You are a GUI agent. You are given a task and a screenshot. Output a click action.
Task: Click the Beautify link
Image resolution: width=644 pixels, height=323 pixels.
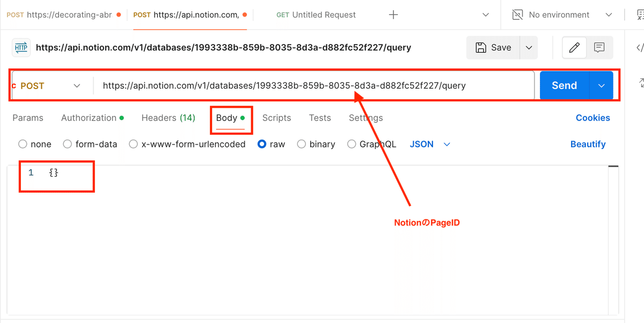(588, 144)
